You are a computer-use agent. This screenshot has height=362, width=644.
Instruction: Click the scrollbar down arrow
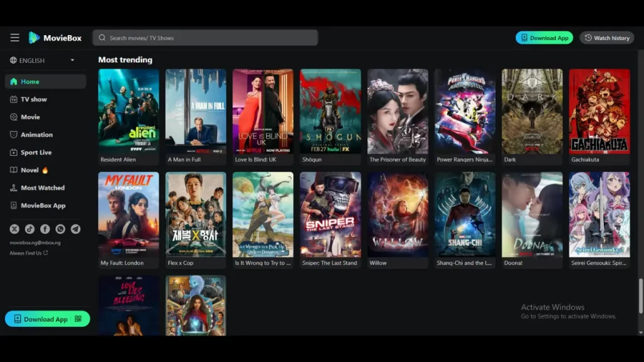641,332
